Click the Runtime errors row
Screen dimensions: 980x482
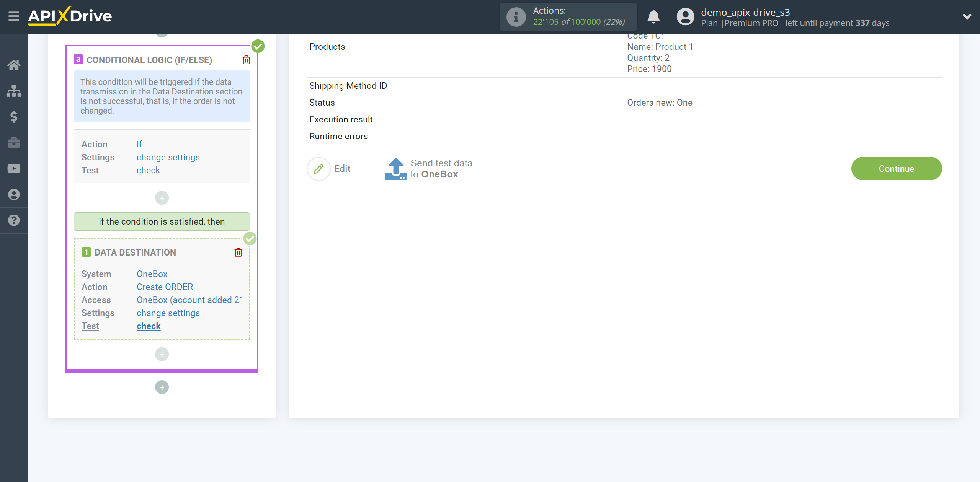pyautogui.click(x=624, y=136)
